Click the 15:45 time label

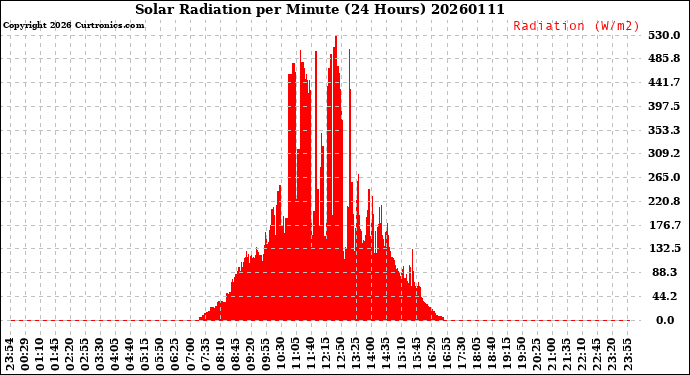click(x=415, y=355)
